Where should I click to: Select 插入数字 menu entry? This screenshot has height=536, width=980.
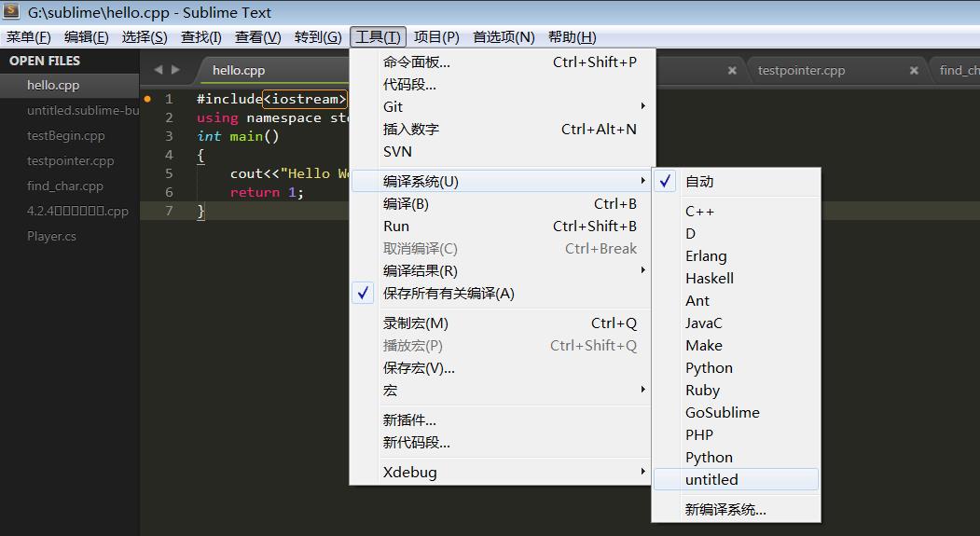tap(503, 130)
